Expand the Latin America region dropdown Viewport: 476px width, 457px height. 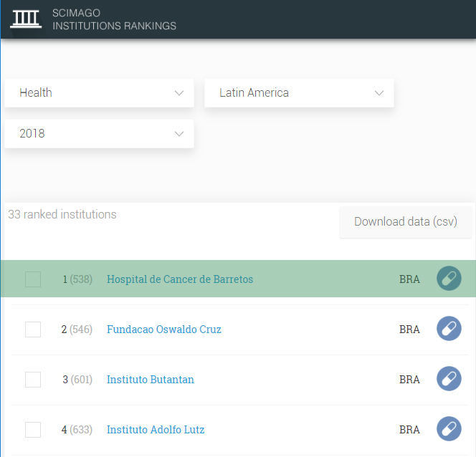[x=299, y=93]
